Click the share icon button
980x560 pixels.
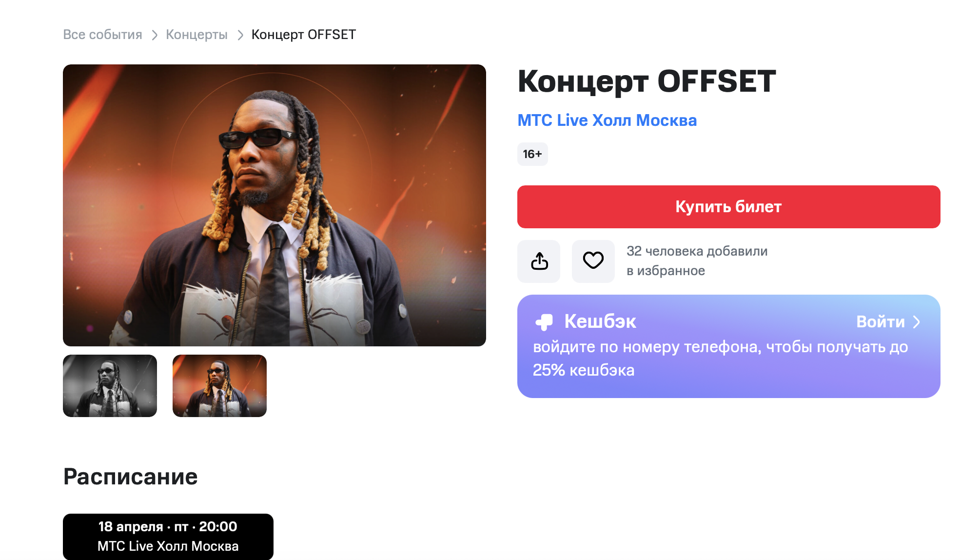[539, 261]
